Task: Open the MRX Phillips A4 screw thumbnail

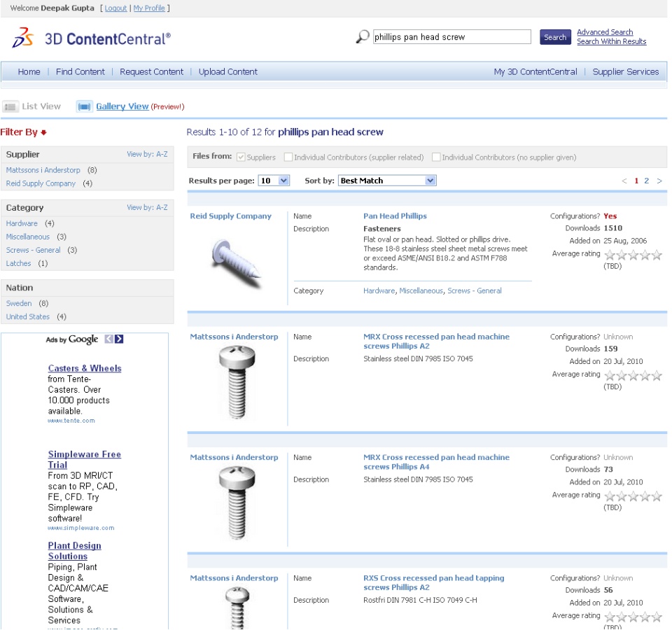Action: (237, 503)
